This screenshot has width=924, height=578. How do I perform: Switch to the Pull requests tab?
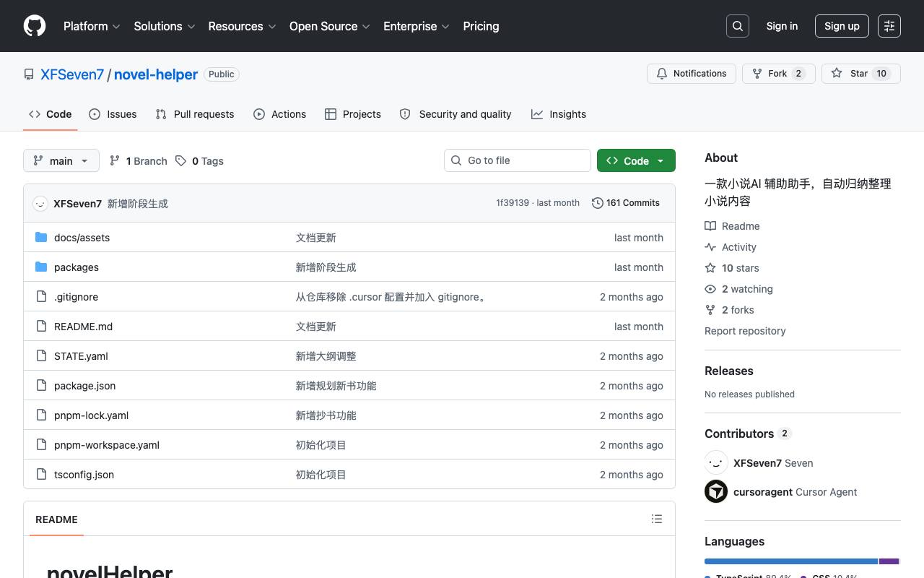coord(195,114)
